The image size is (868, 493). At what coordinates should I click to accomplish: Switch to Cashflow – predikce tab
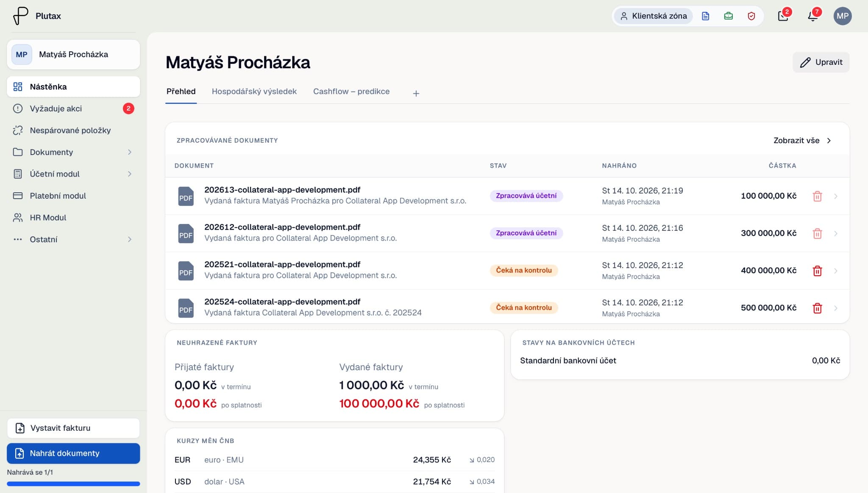(351, 91)
